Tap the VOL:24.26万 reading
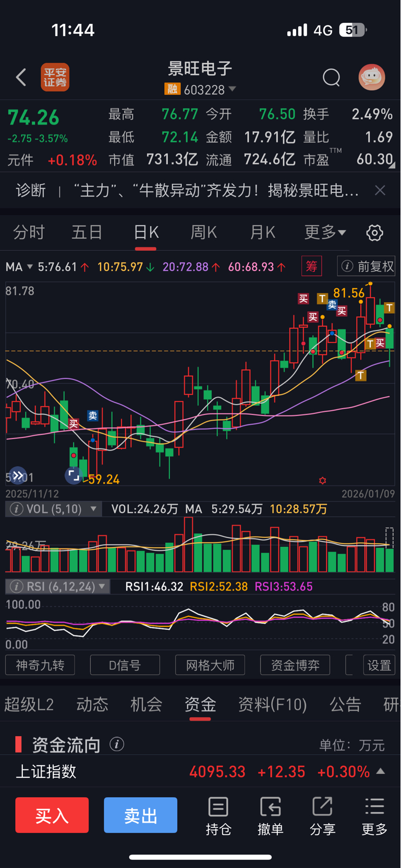The image size is (401, 868). pos(144,509)
